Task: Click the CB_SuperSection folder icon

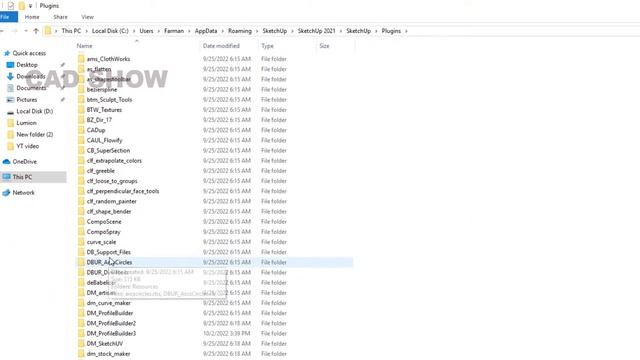Action: (81, 151)
